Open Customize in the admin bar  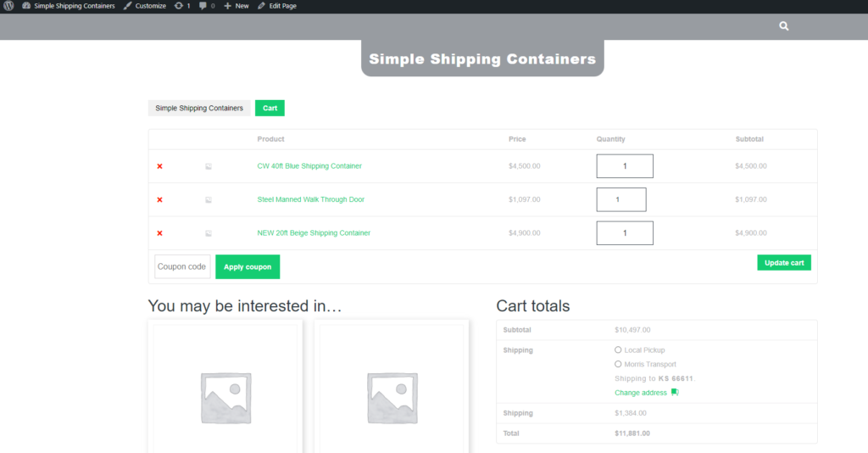click(x=144, y=6)
